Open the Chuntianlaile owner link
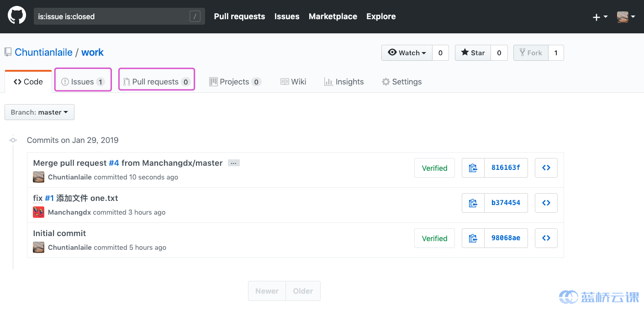Viewport: 644px width, 311px height. click(43, 53)
